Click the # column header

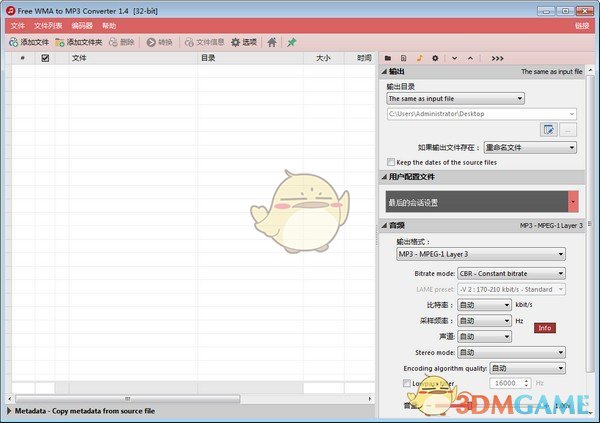(23, 58)
